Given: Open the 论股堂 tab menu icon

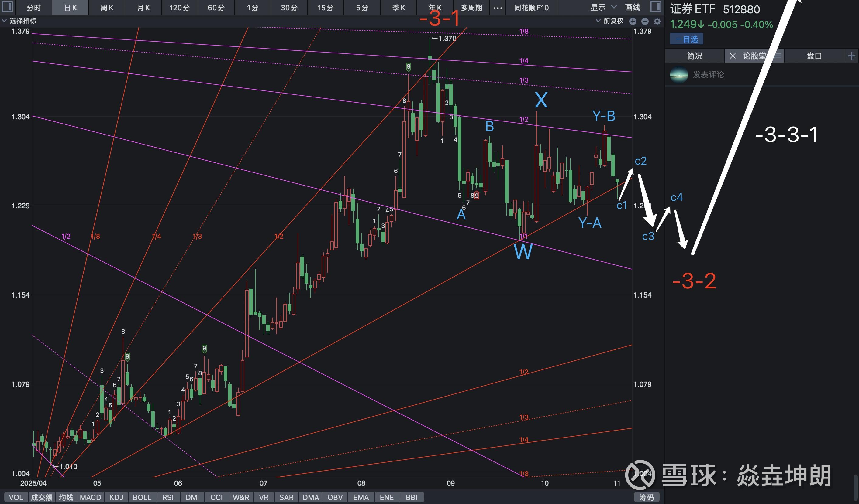Looking at the screenshot, I should coord(777,56).
